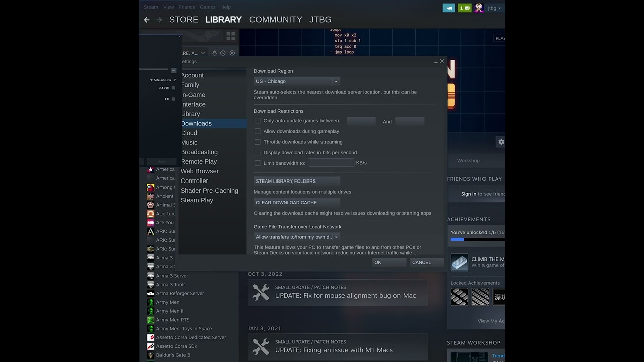This screenshot has height=362, width=644.
Task: Open the Friends menu
Action: [187, 7]
